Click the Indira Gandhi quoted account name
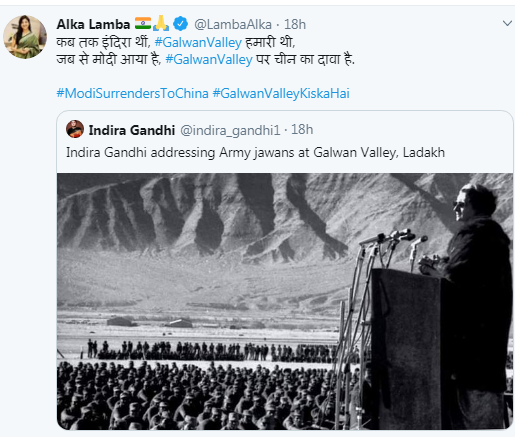 [132, 130]
